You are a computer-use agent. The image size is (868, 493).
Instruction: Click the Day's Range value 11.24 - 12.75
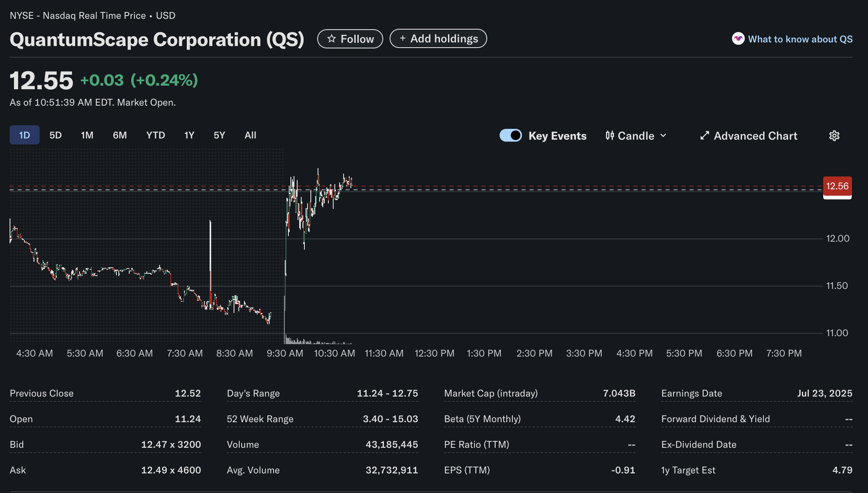pyautogui.click(x=388, y=393)
